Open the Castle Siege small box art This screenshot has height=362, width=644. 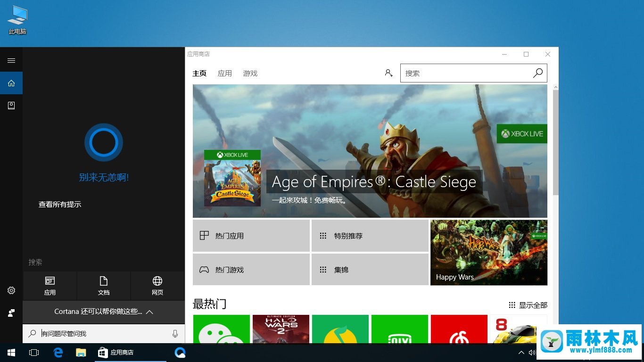(x=232, y=178)
